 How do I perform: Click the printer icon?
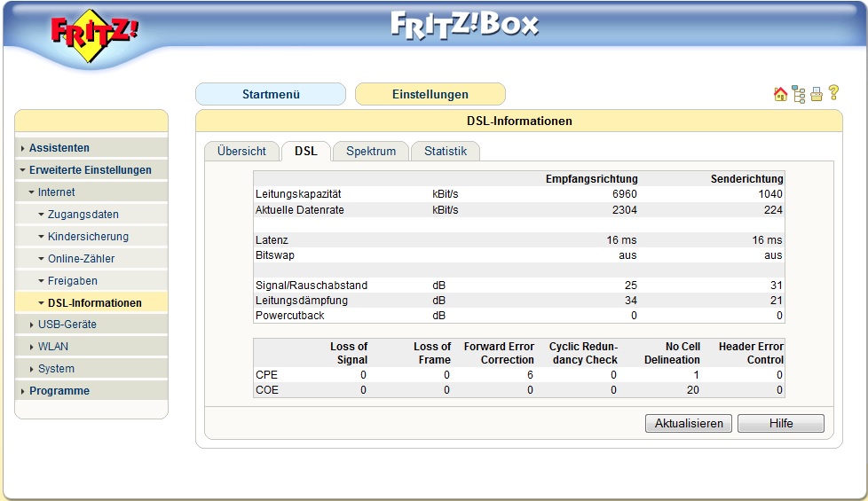click(x=817, y=95)
